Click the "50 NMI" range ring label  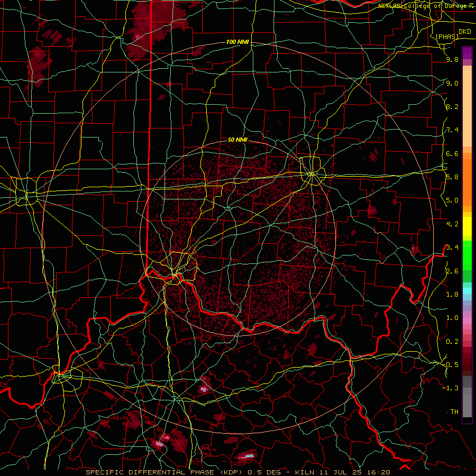(x=237, y=140)
